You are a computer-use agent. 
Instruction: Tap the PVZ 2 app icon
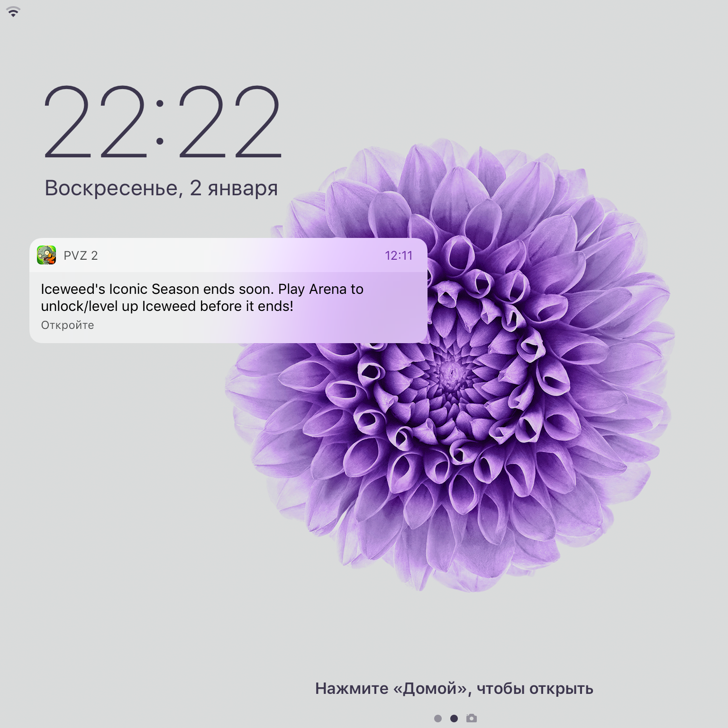click(x=46, y=255)
